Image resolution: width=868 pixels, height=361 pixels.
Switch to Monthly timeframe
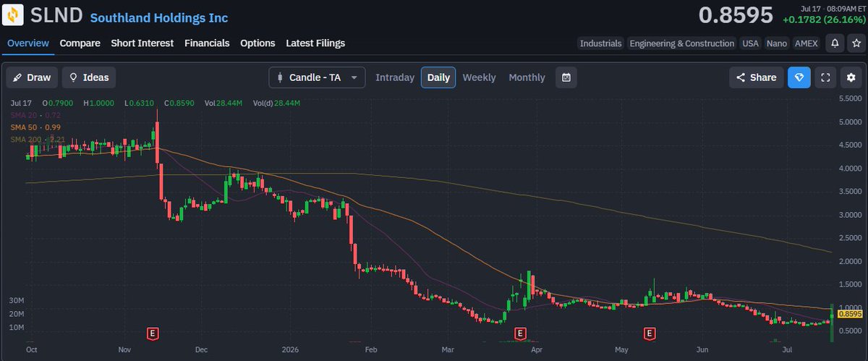click(527, 77)
